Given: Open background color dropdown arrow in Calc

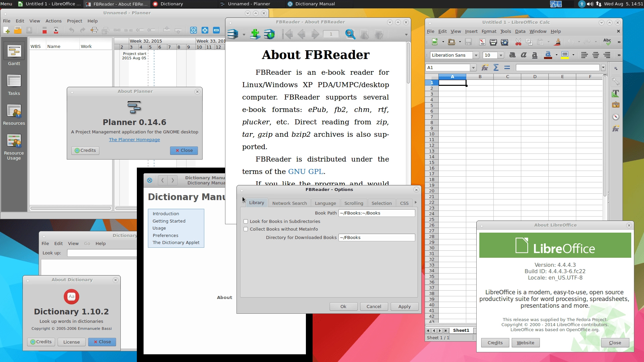Looking at the screenshot, I should click(573, 55).
